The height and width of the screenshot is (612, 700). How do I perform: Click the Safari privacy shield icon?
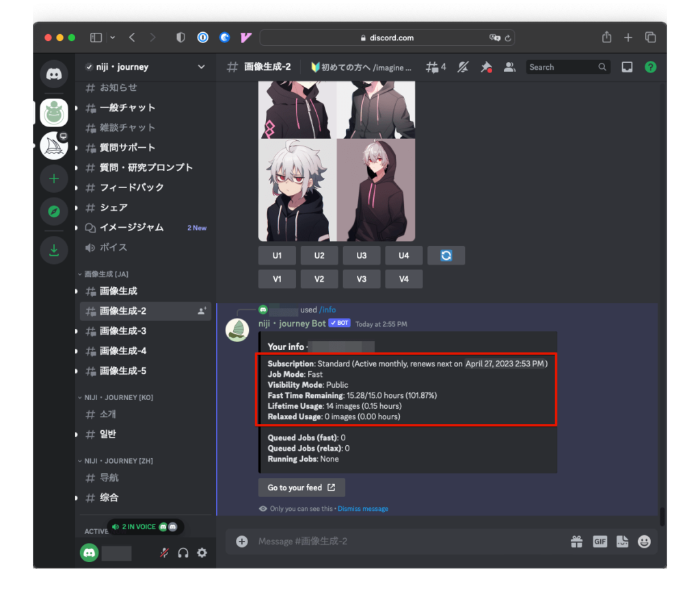180,38
